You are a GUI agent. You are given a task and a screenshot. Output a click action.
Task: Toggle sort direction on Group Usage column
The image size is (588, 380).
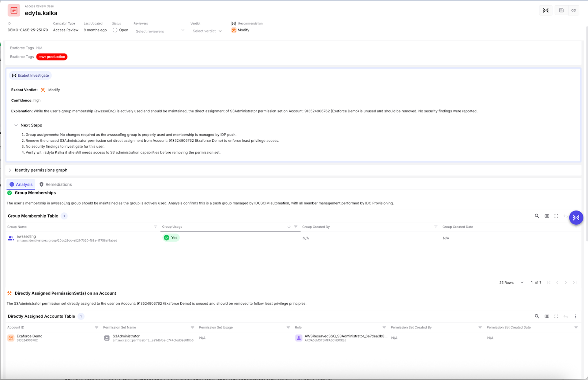289,227
